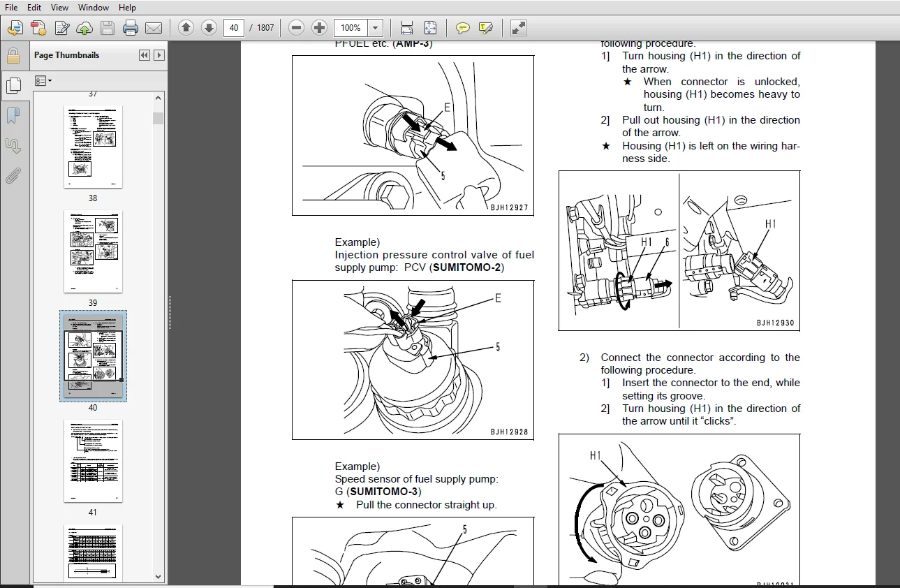
Task: Open the View menu
Action: (59, 7)
